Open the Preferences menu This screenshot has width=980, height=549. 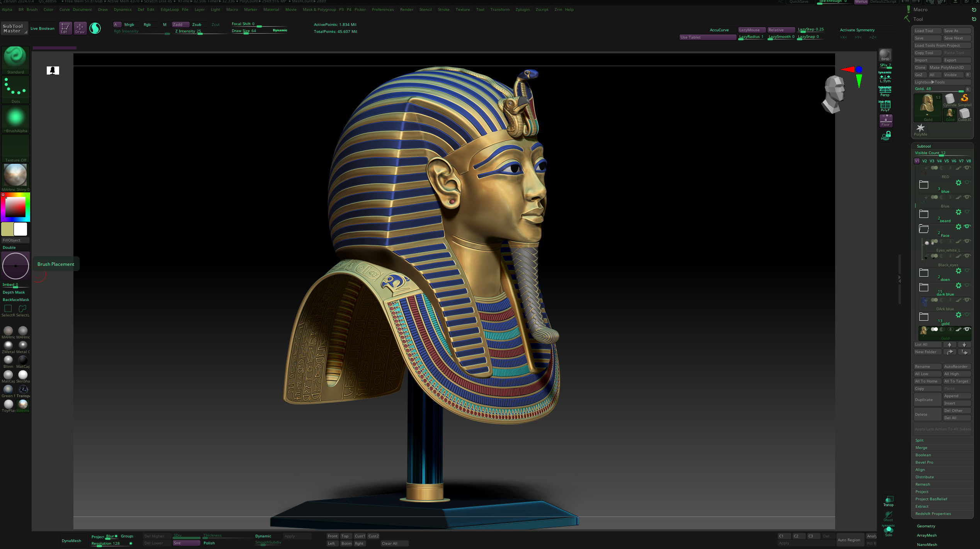(x=383, y=10)
